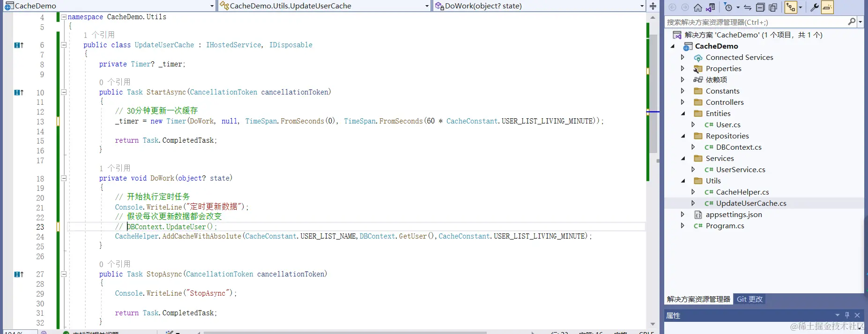Select DBContext.cs in Solution Explorer
Image resolution: width=868 pixels, height=334 pixels.
click(739, 147)
